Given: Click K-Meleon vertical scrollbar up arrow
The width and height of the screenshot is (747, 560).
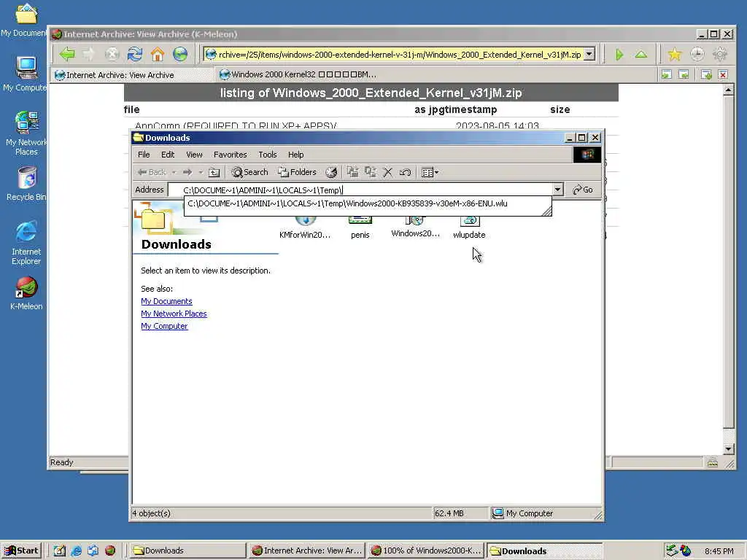Looking at the screenshot, I should [729, 90].
